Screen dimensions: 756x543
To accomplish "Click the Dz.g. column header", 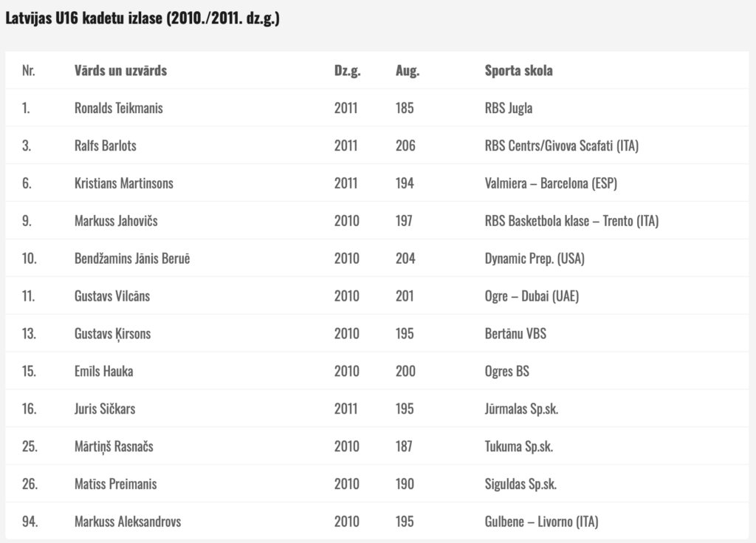I will pos(347,71).
